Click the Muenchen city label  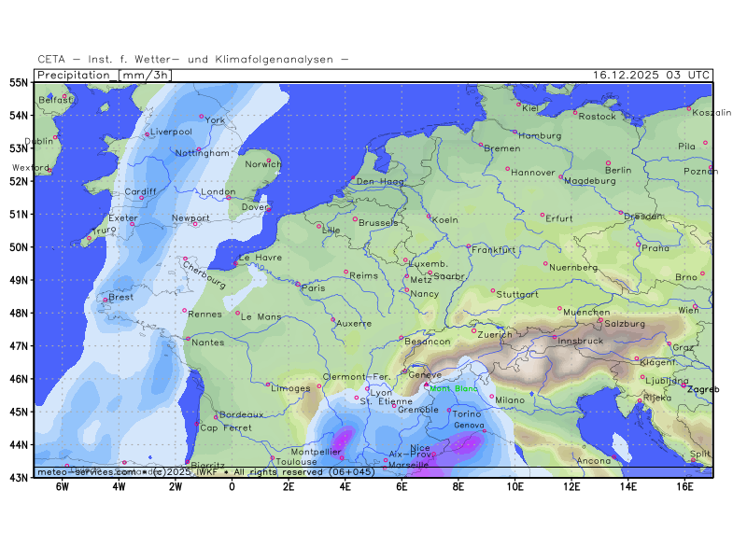pos(588,312)
